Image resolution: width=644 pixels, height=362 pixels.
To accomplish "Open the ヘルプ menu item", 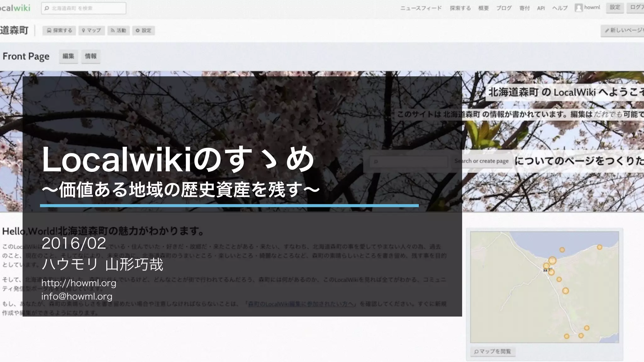I will pyautogui.click(x=560, y=8).
